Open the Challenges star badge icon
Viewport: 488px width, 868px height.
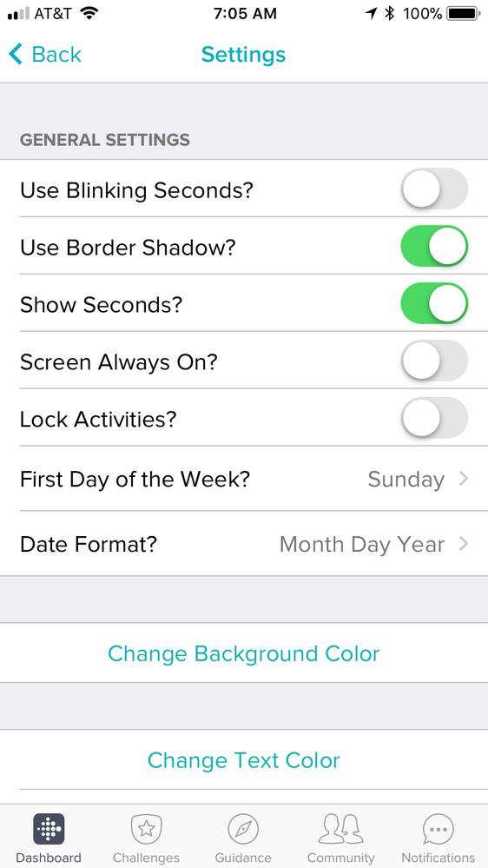pos(146,829)
